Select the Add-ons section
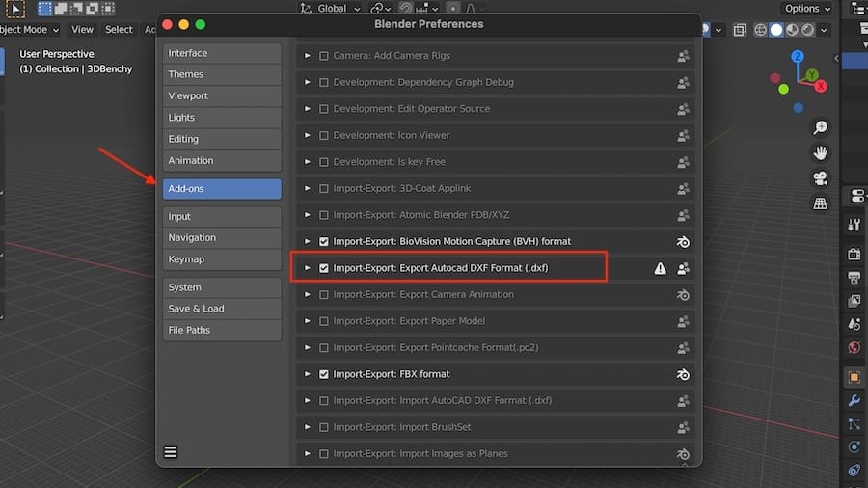The height and width of the screenshot is (488, 868). coord(222,189)
